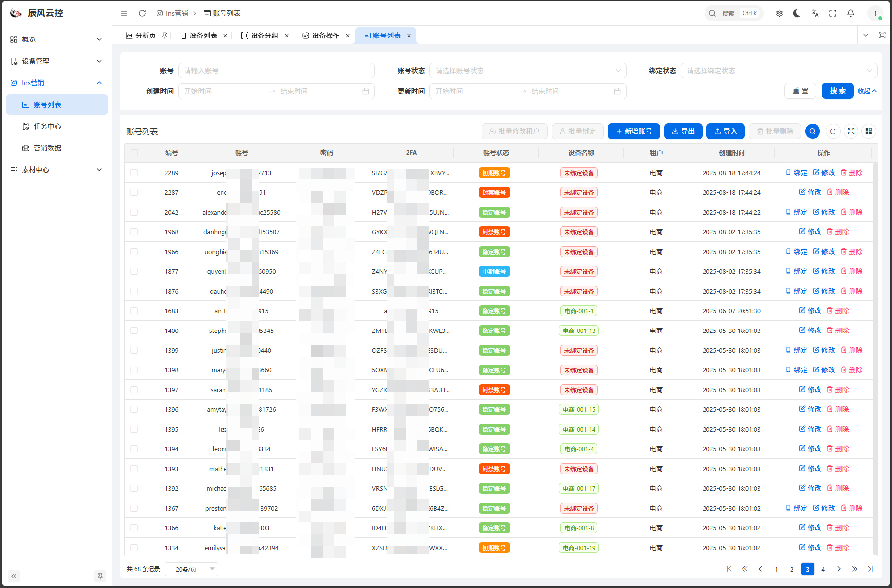Click the 账号 input field
The height and width of the screenshot is (588, 892).
point(276,71)
